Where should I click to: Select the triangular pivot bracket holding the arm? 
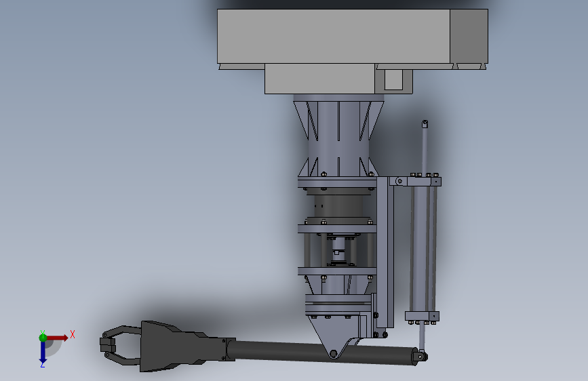[x=333, y=338]
